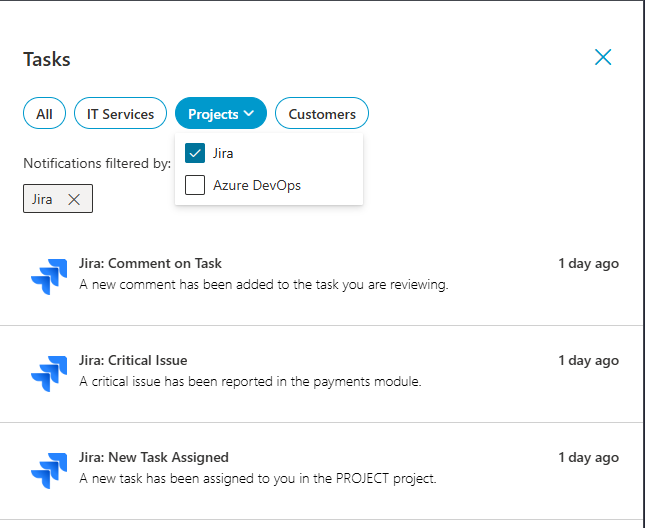
Task: Click the '1 day ago' of Critical Issue
Action: tap(588, 361)
